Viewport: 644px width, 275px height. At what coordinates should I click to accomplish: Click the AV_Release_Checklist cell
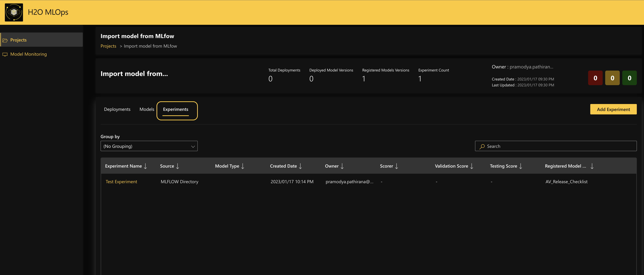point(567,182)
